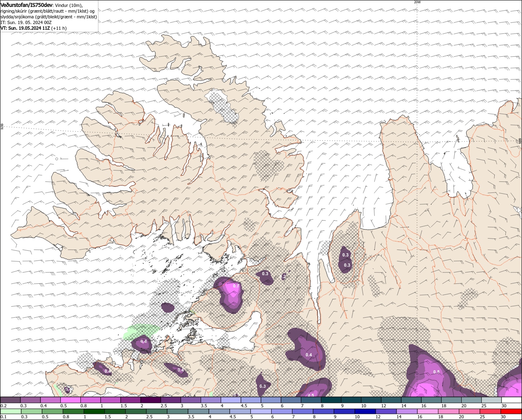Select the light gray 25 swatch, top row

point(491,400)
